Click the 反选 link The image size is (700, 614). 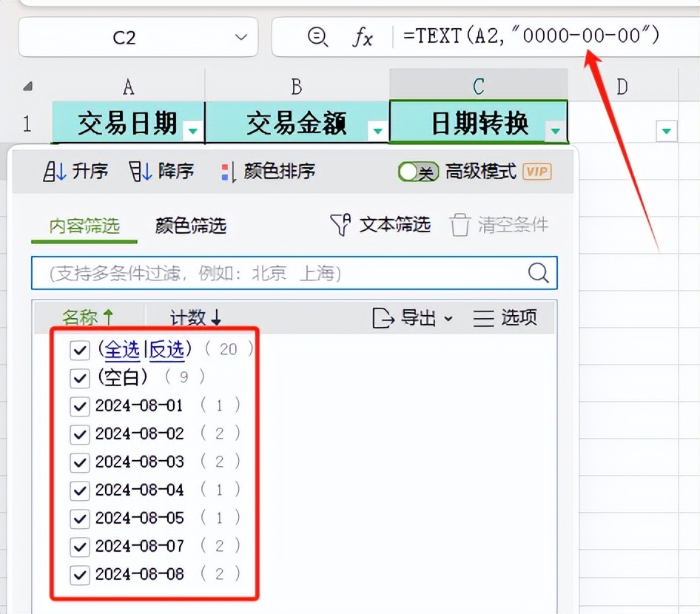[166, 350]
